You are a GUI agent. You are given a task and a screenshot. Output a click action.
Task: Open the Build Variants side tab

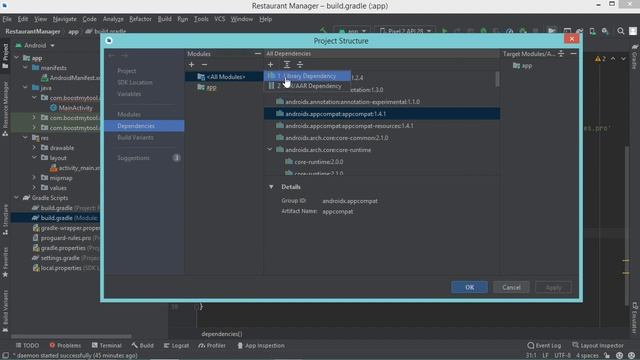pyautogui.click(x=5, y=311)
